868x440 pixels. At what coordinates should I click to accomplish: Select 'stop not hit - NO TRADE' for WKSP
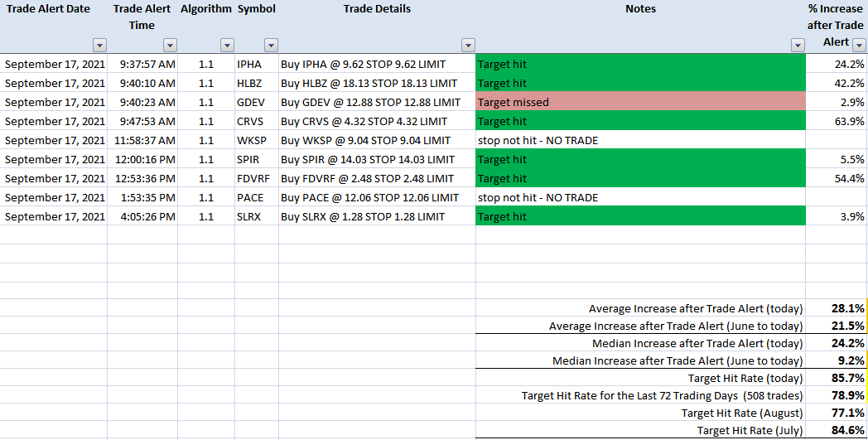pos(640,140)
